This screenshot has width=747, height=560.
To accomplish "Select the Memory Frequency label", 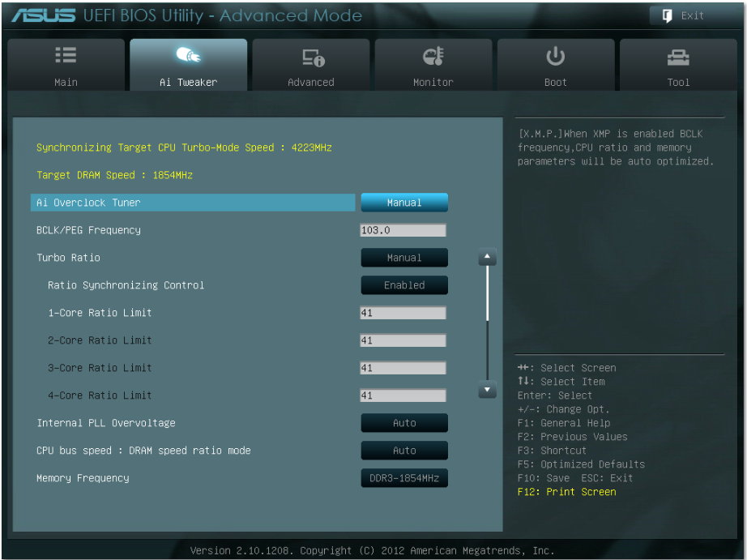I will 83,478.
